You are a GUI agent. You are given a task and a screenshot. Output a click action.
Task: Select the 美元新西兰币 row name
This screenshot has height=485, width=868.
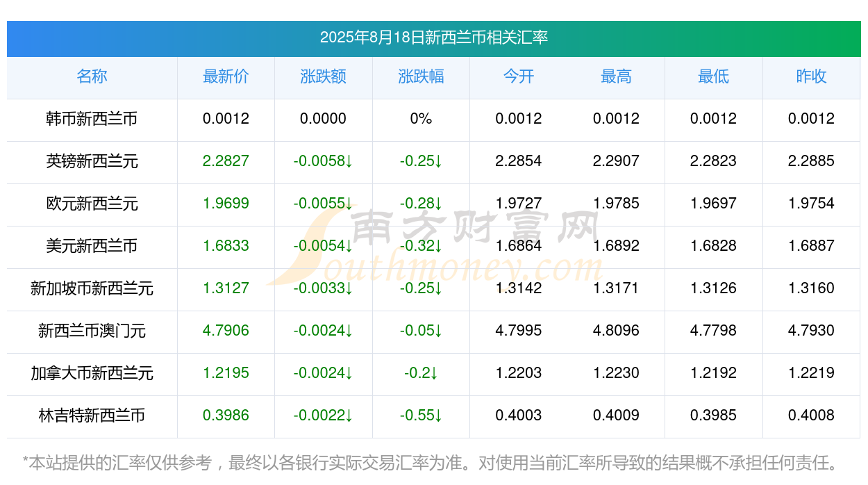92,246
